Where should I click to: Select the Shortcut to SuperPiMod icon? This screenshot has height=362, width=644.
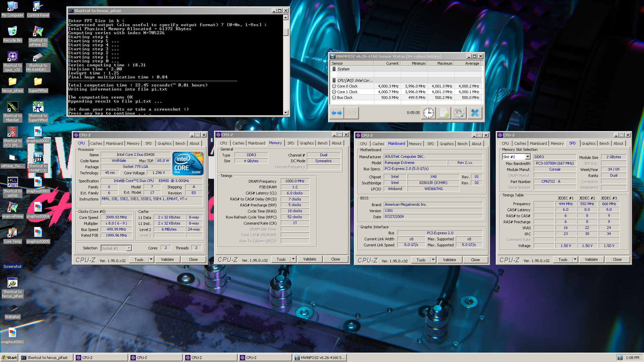(38, 112)
